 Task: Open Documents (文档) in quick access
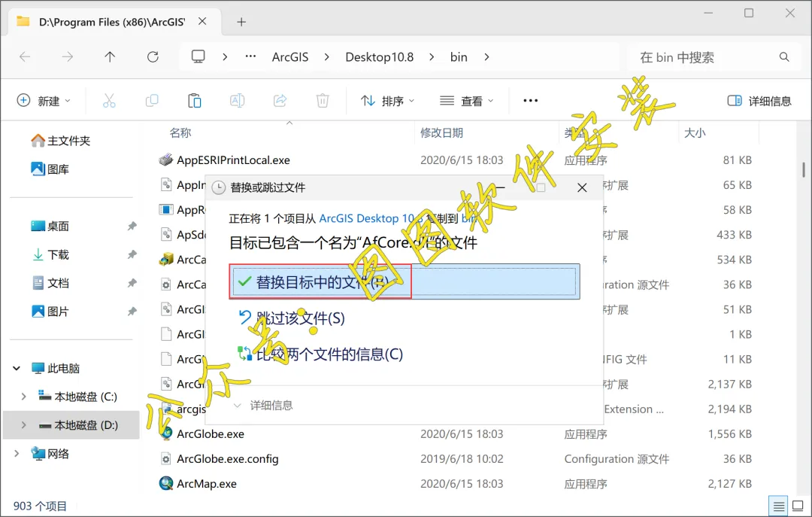pyautogui.click(x=50, y=283)
